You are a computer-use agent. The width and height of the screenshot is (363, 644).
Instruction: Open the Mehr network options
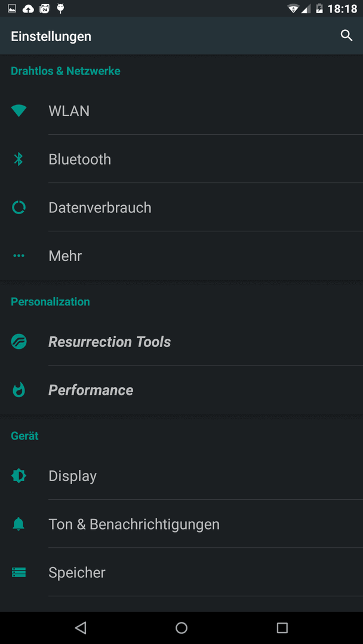pos(181,255)
